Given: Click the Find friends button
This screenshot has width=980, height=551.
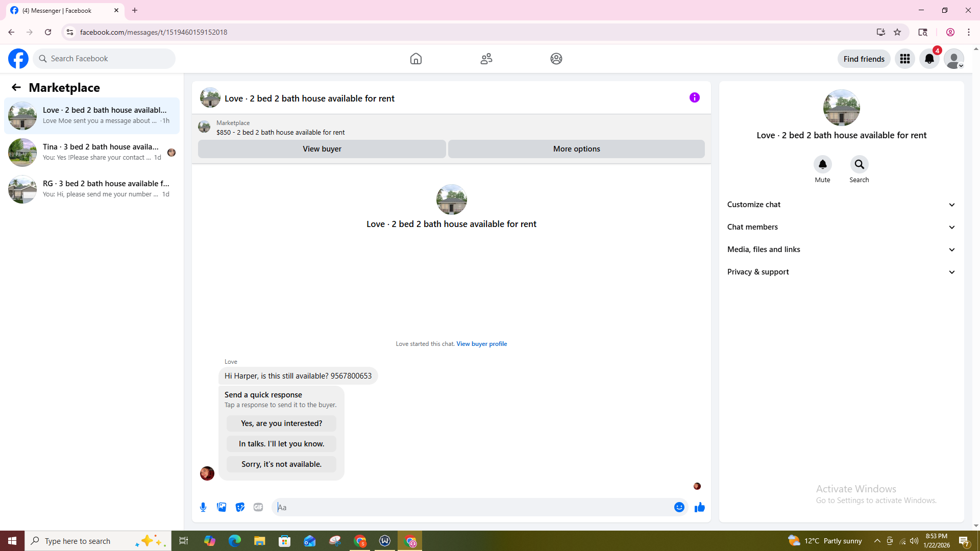Looking at the screenshot, I should (x=864, y=59).
